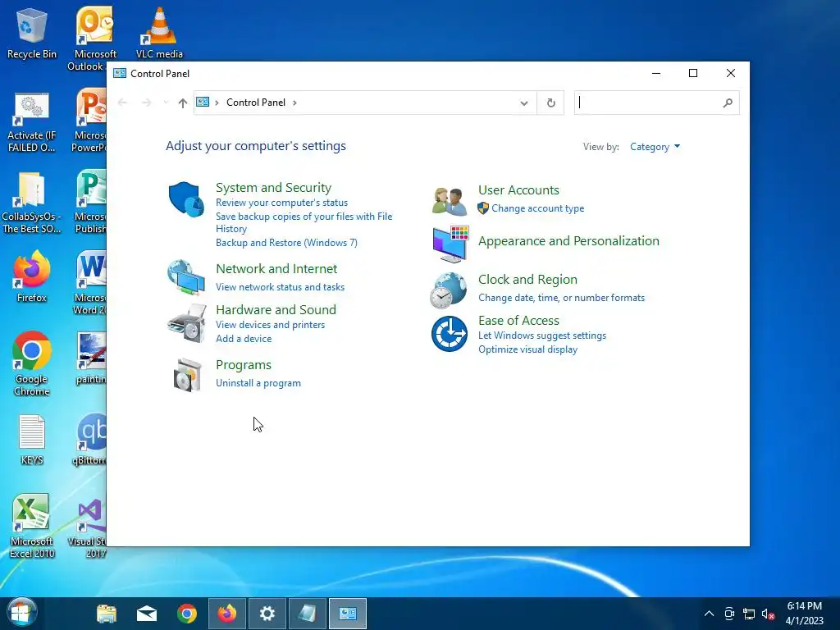The height and width of the screenshot is (630, 840).
Task: Open Save backup copies with File History
Action: 304,222
